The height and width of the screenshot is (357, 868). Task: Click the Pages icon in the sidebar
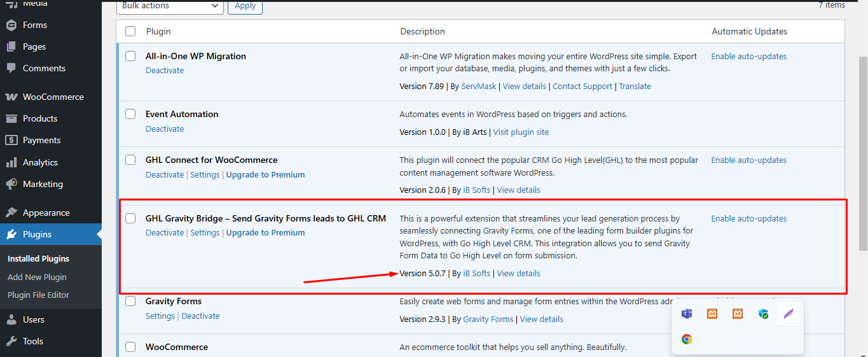11,46
